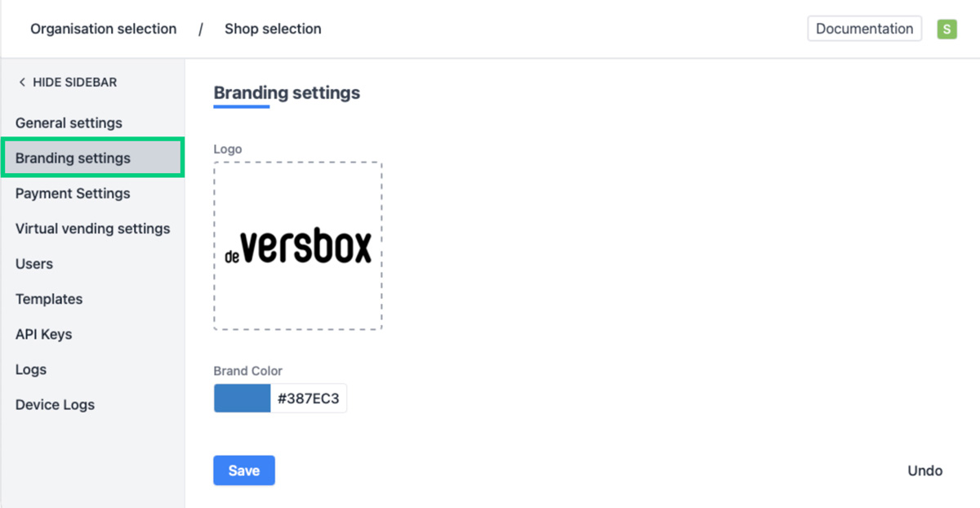Viewport: 980px width, 508px height.
Task: View Logs in the sidebar
Action: click(31, 369)
